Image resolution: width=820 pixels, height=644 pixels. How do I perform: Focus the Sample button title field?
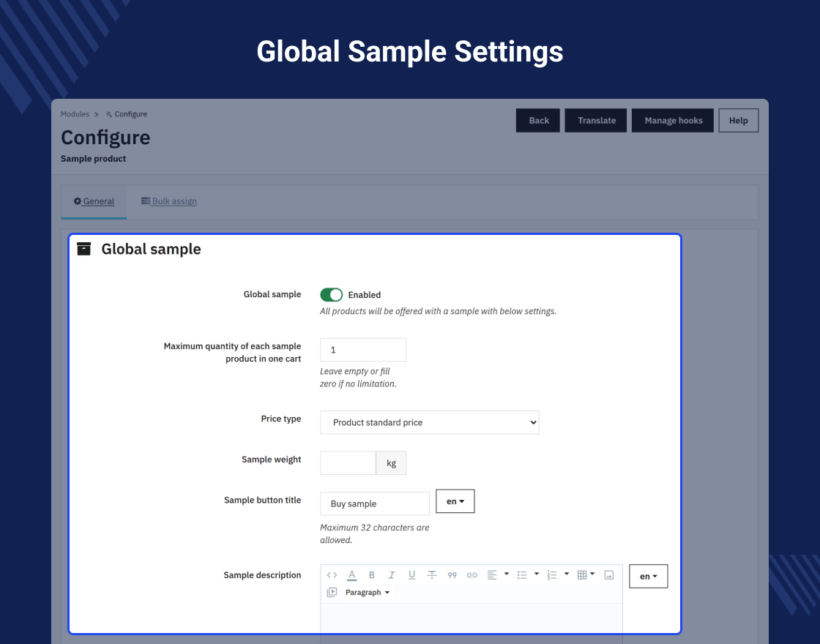pyautogui.click(x=374, y=504)
